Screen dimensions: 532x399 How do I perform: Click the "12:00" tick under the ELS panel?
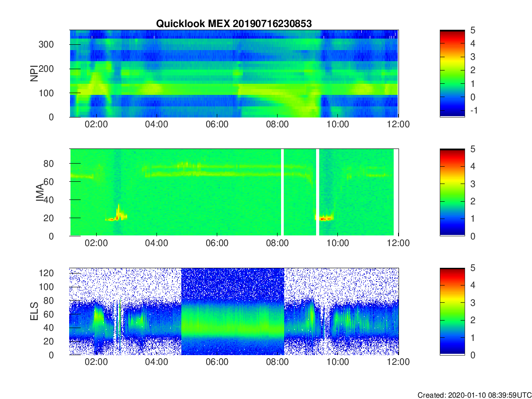(x=399, y=362)
